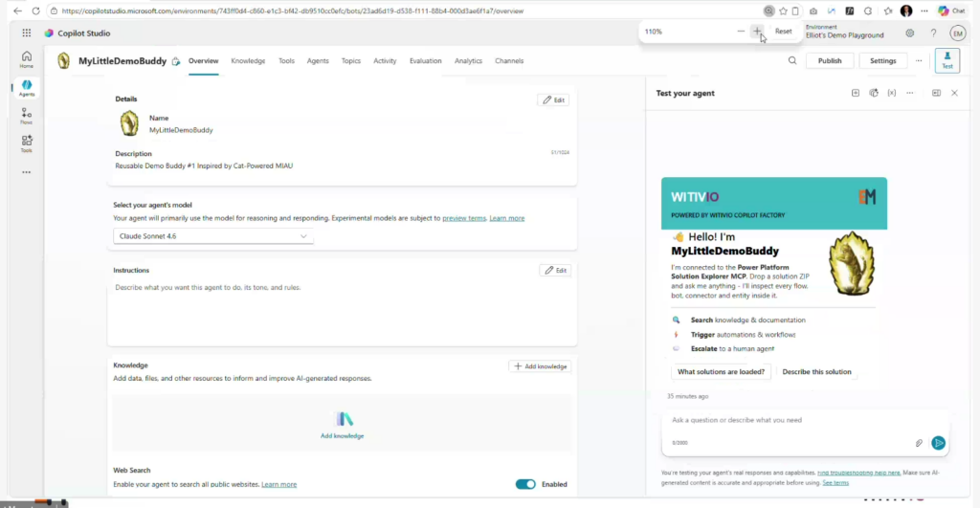Click the agent avatar in Details
This screenshot has height=508, width=980.
[129, 123]
